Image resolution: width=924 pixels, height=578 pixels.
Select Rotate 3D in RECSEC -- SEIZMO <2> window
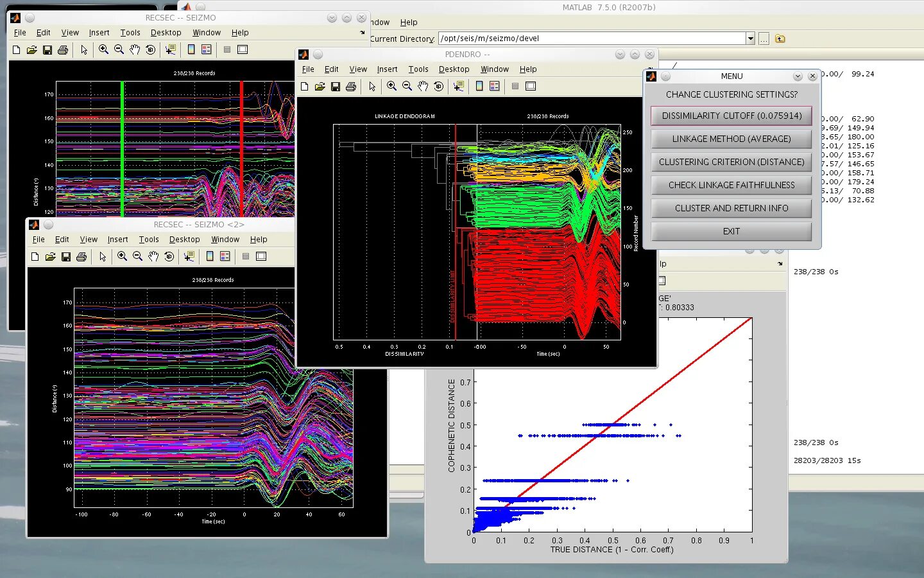169,256
